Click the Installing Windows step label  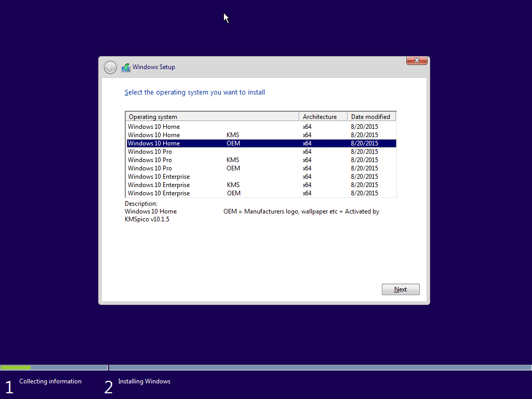[144, 381]
